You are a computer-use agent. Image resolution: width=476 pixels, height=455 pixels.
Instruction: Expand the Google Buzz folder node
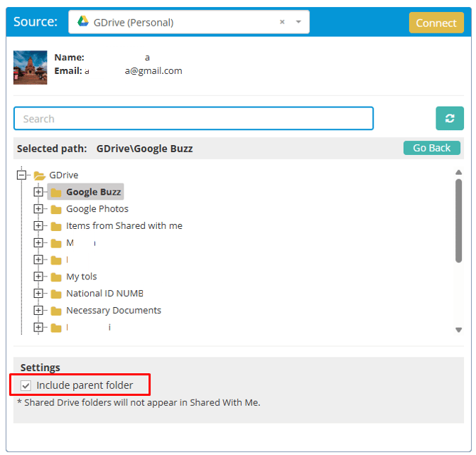point(38,192)
